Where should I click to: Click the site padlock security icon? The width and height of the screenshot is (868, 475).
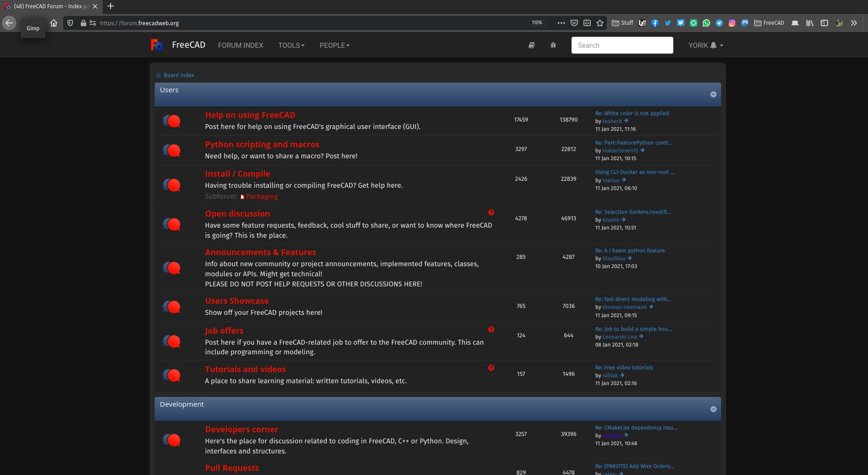coord(83,23)
